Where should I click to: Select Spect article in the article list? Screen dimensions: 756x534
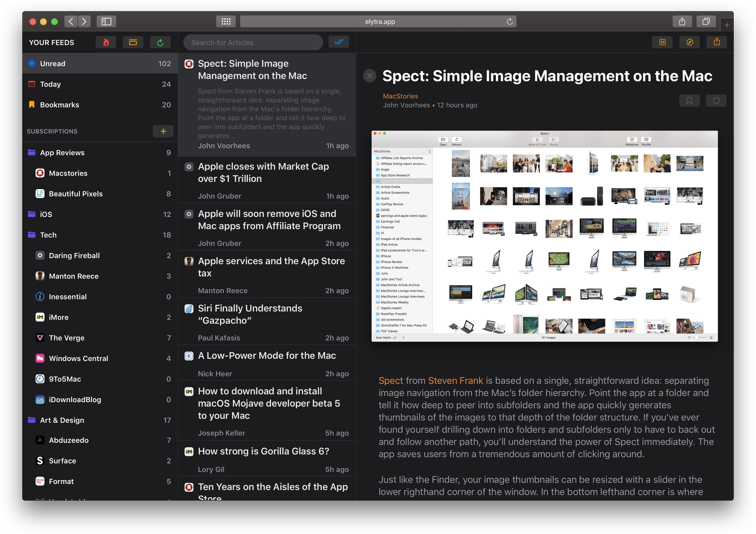[x=267, y=104]
